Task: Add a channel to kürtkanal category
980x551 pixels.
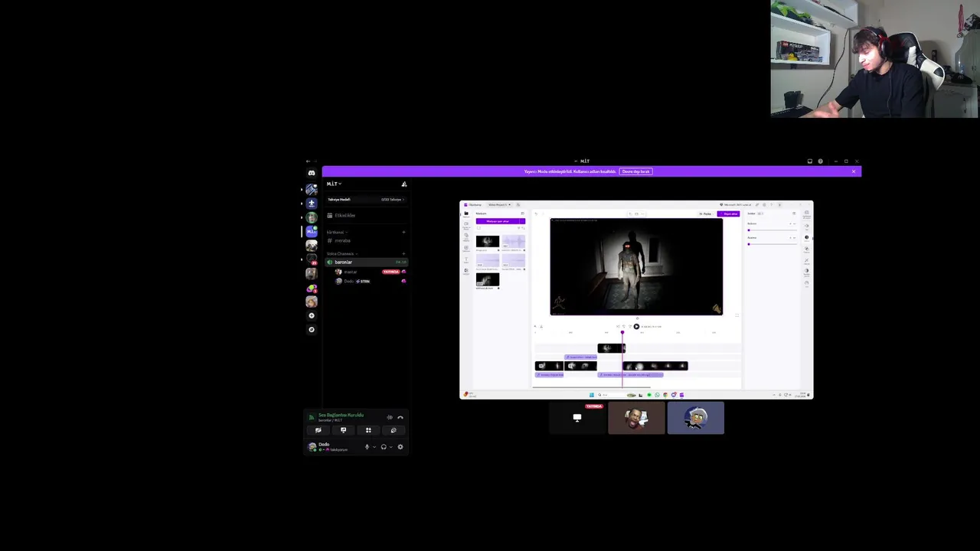Action: click(x=403, y=232)
